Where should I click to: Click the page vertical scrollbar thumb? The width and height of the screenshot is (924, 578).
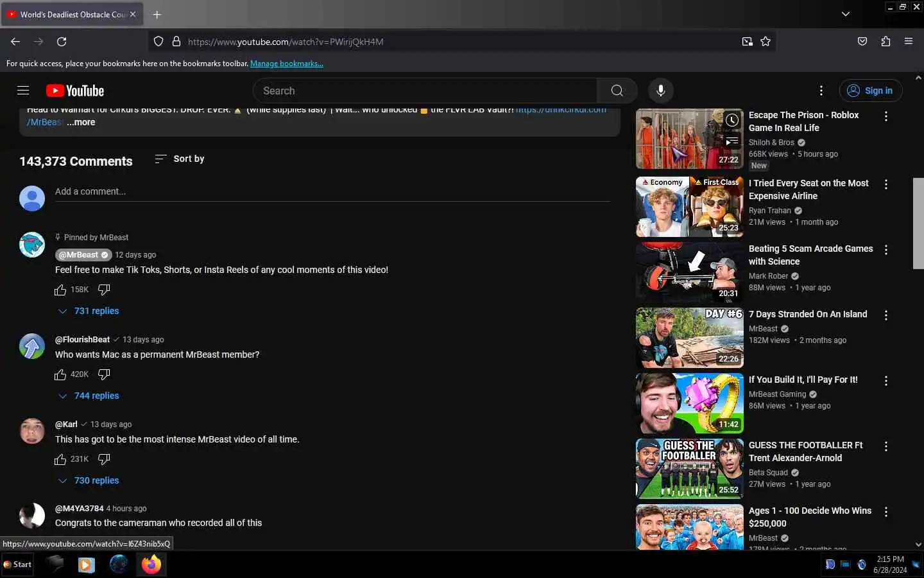(918, 223)
